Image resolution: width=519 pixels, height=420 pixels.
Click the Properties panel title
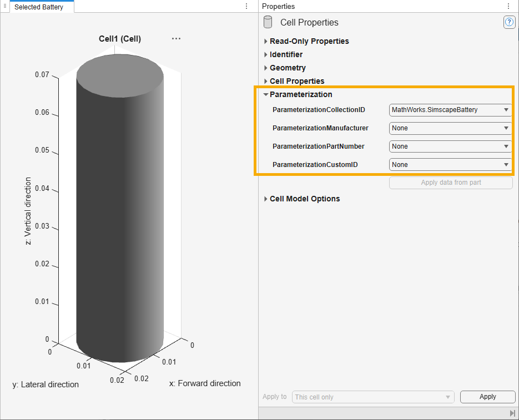tap(278, 6)
